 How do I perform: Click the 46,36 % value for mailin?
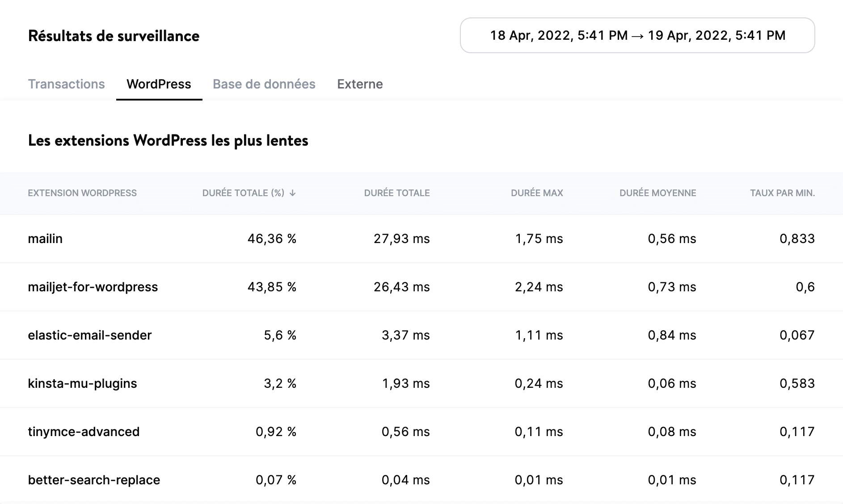(x=273, y=239)
